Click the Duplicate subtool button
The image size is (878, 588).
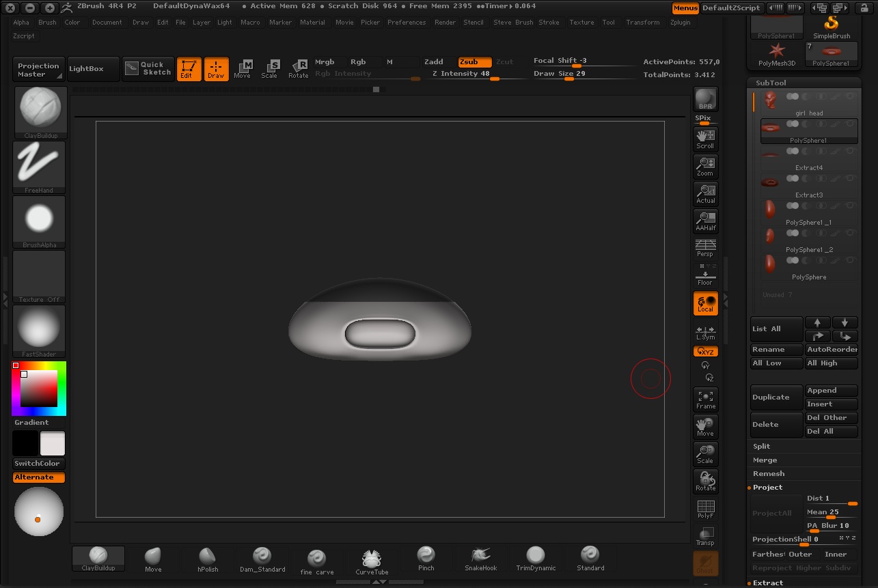777,397
